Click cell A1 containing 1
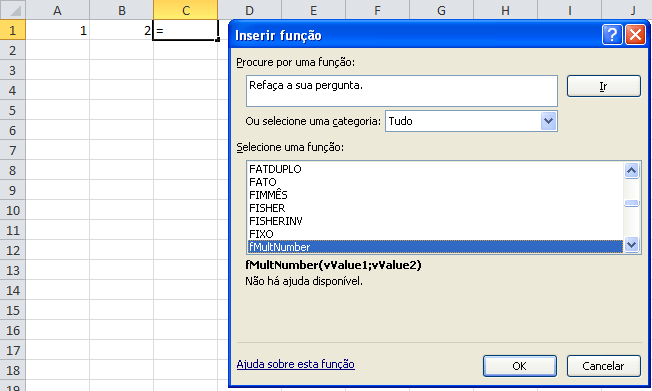Viewport: 652px width, 391px height. click(x=57, y=30)
